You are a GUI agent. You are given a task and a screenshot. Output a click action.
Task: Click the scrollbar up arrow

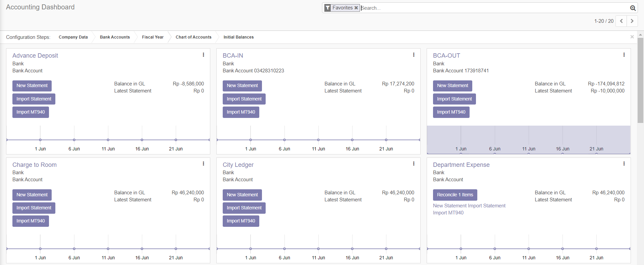[x=640, y=34]
